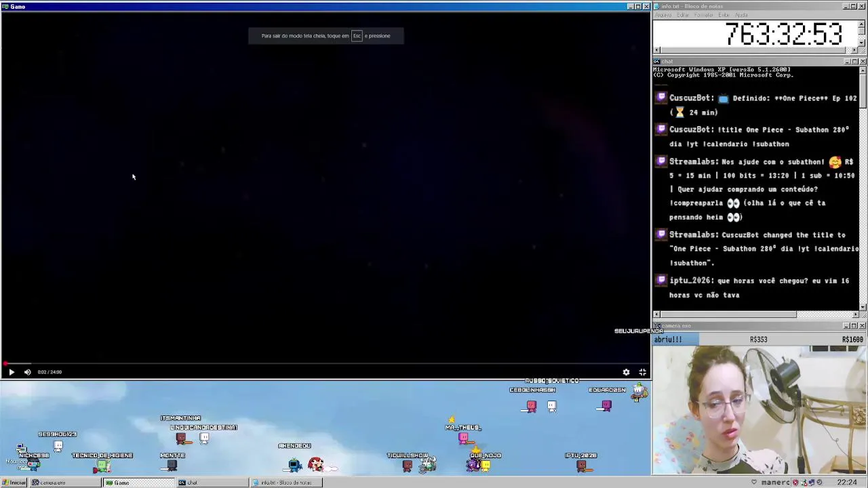Viewport: 868px width, 488px height.
Task: Click the CEBOLINHA86H avatar character
Action: (532, 407)
